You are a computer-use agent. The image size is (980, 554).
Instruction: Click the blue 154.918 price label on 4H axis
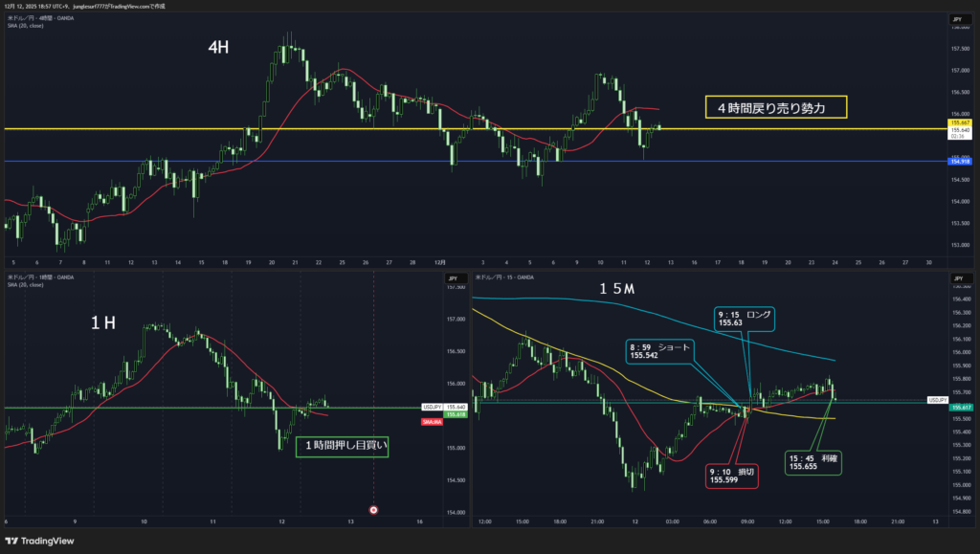(x=960, y=162)
